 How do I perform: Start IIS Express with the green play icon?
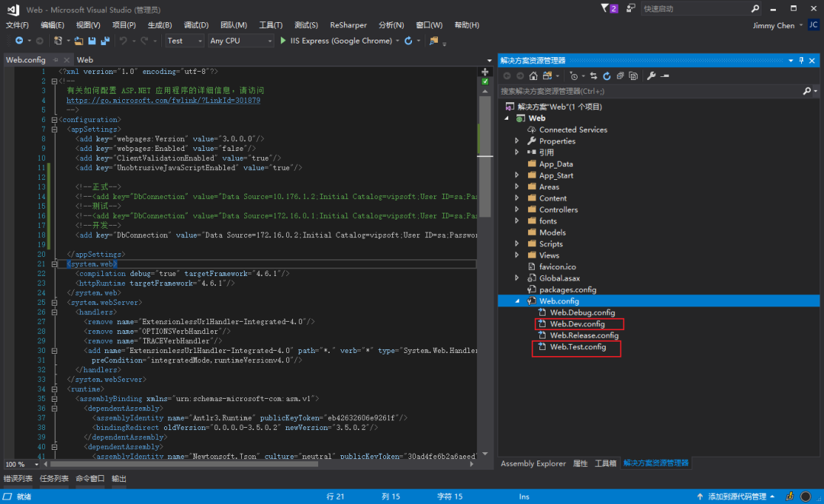click(x=283, y=40)
